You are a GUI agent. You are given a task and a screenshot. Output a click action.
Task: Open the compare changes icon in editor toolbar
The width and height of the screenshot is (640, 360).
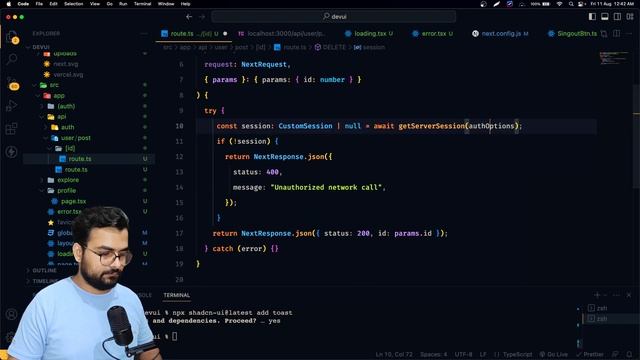click(x=604, y=33)
